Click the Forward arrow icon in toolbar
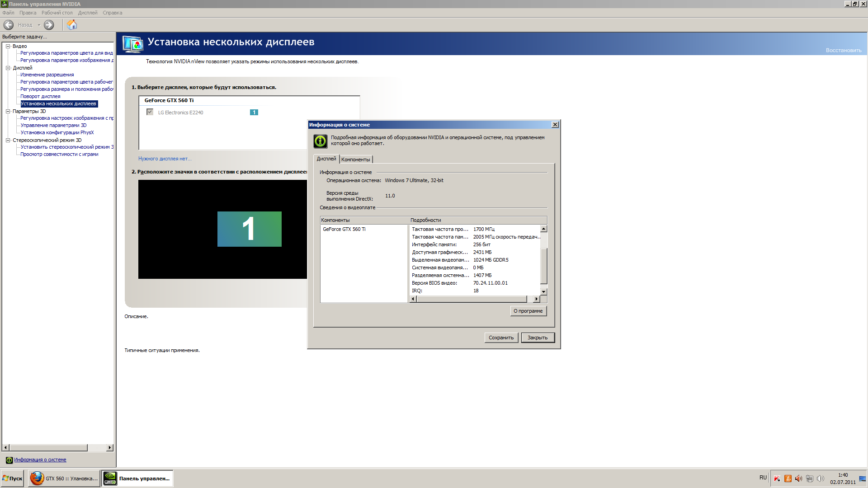 (49, 25)
